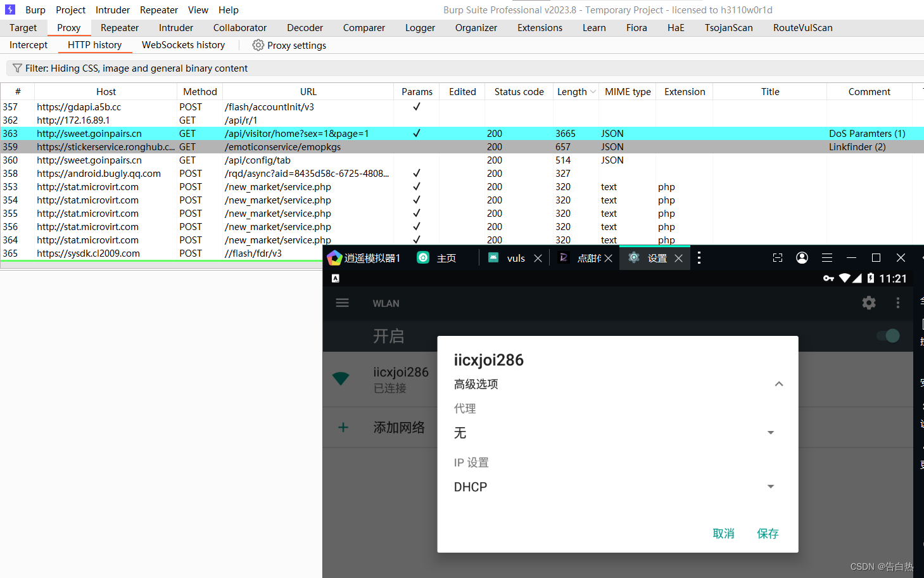Viewport: 924px width, 578px height.
Task: Switch to the Logger tab
Action: (x=421, y=28)
